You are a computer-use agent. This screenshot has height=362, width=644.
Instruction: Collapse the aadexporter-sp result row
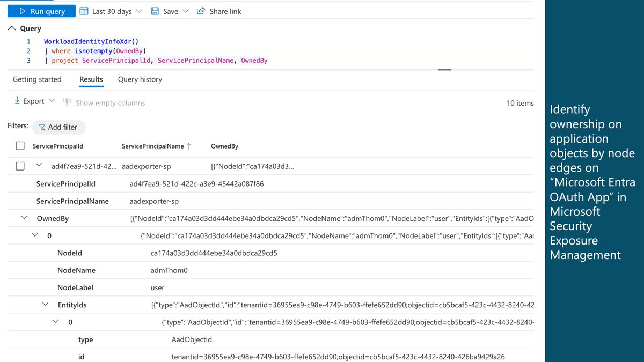(39, 166)
